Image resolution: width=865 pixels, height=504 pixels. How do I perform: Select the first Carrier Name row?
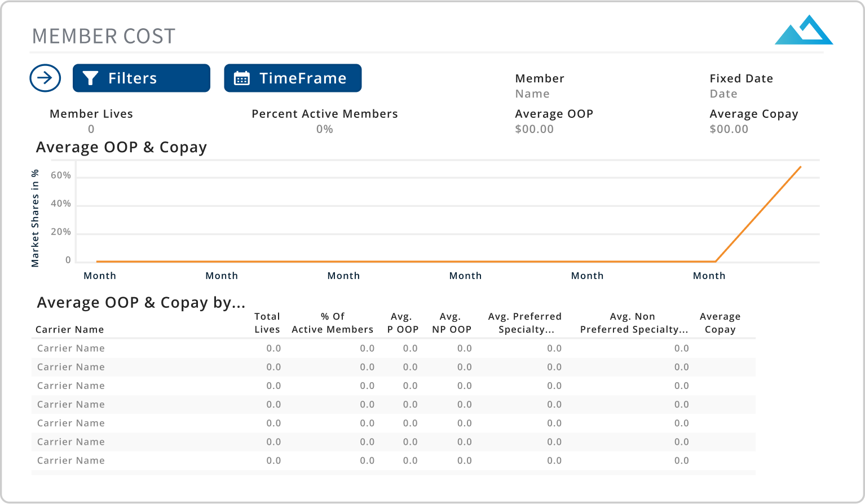pos(71,348)
